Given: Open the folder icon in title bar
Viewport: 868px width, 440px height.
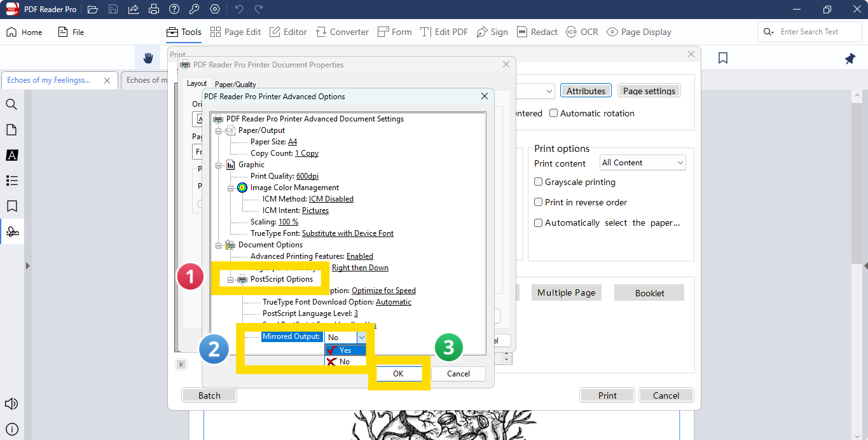Looking at the screenshot, I should point(93,10).
